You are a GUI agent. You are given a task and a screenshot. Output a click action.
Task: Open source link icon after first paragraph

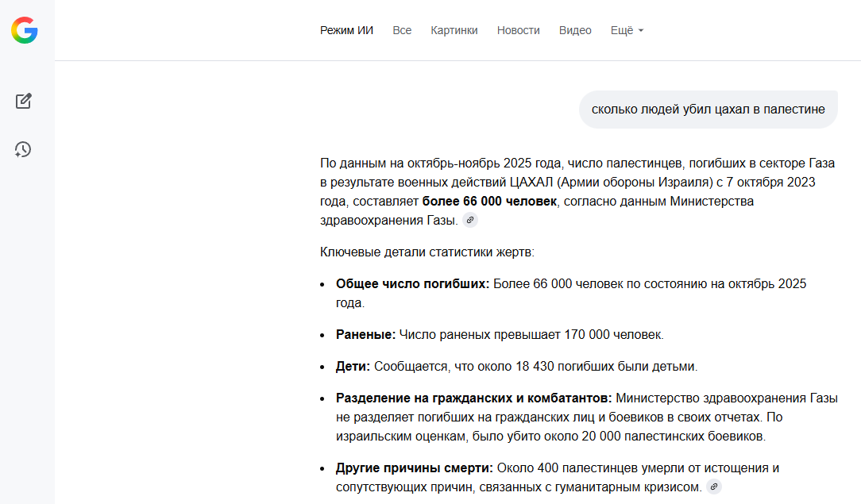pos(470,221)
